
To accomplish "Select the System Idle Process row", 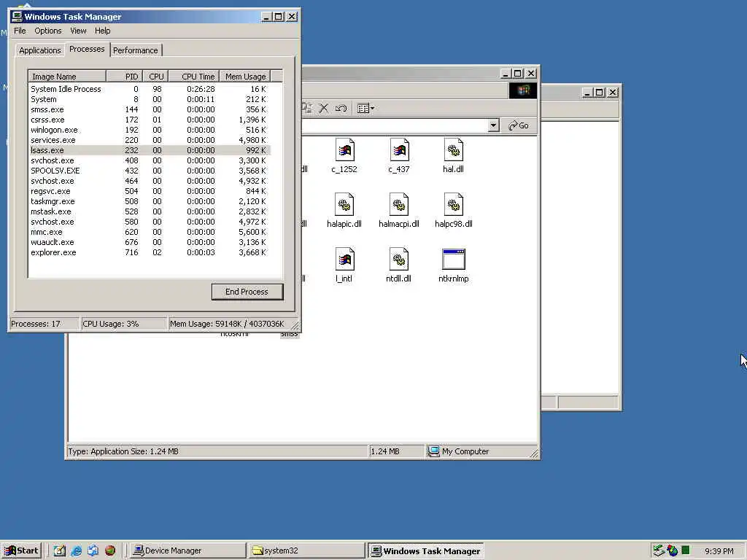I will pos(149,89).
